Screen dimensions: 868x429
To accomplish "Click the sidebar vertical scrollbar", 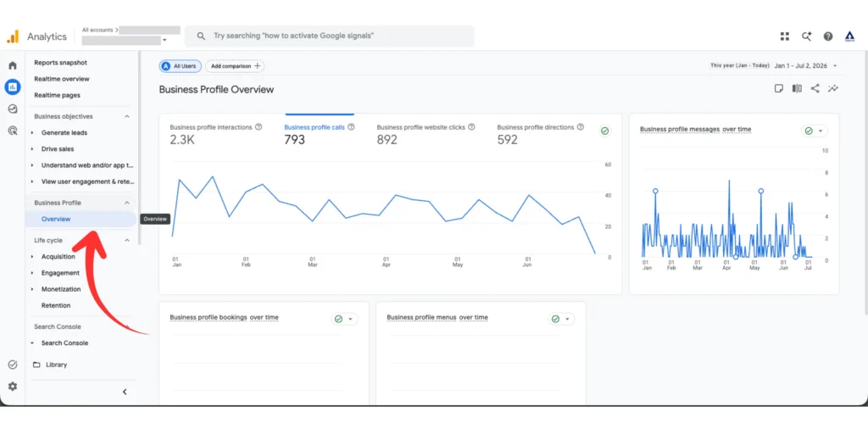I will click(140, 148).
